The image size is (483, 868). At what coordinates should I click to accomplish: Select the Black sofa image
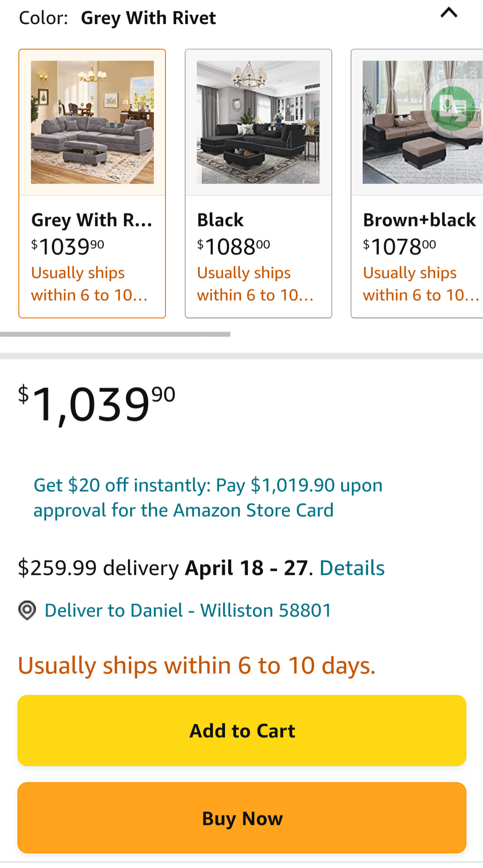258,122
